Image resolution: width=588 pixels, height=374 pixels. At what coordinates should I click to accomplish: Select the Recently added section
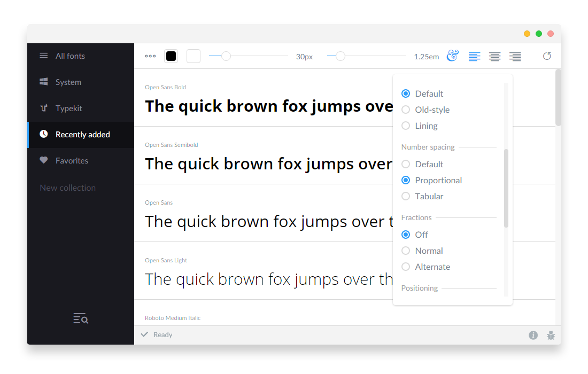pos(81,135)
